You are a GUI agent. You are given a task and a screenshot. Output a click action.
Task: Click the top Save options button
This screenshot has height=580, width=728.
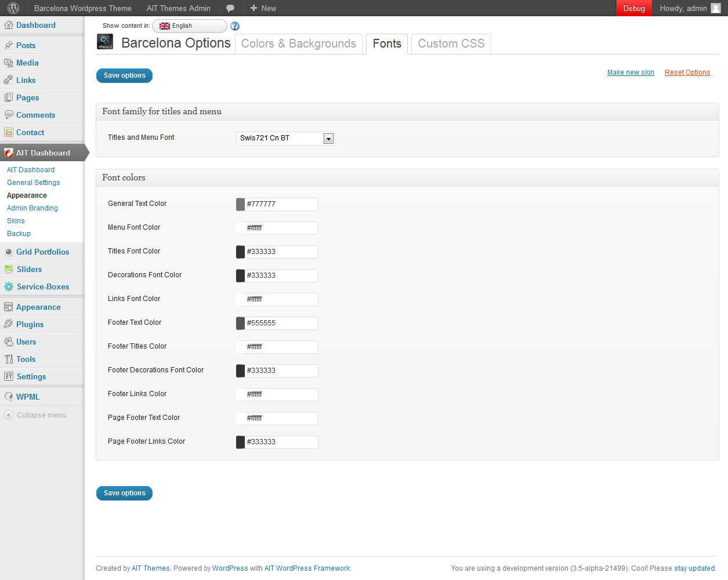(x=124, y=75)
